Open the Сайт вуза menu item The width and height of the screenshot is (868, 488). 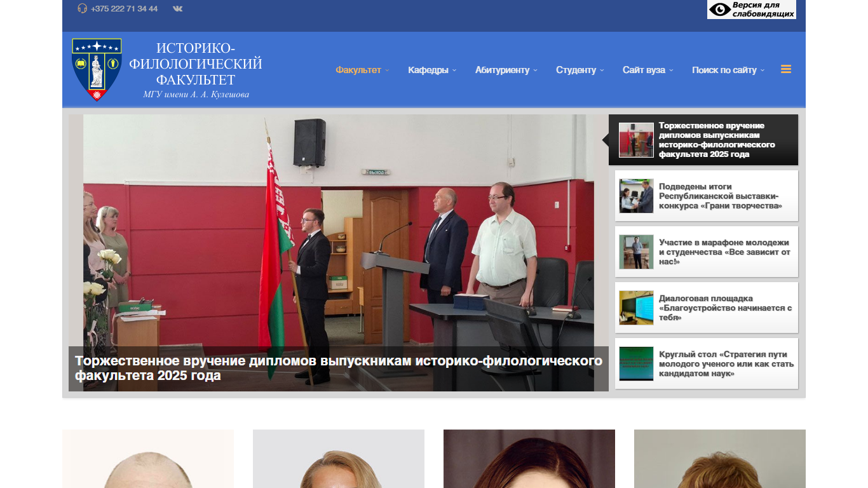coord(644,70)
